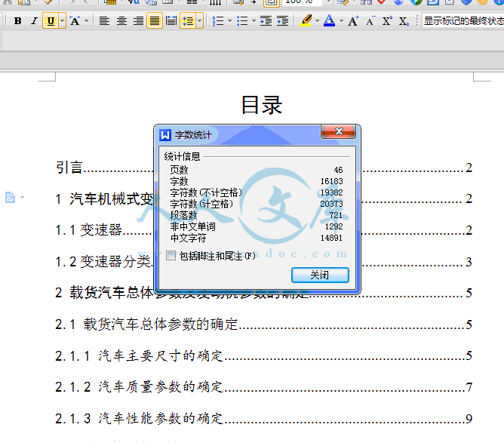
Task: Grow the font size
Action: pos(353,21)
